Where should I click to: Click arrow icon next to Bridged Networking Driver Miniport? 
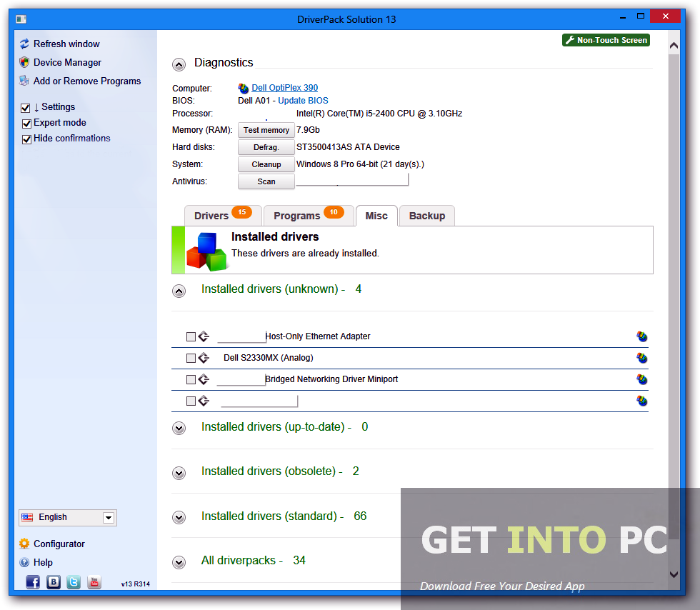(204, 379)
